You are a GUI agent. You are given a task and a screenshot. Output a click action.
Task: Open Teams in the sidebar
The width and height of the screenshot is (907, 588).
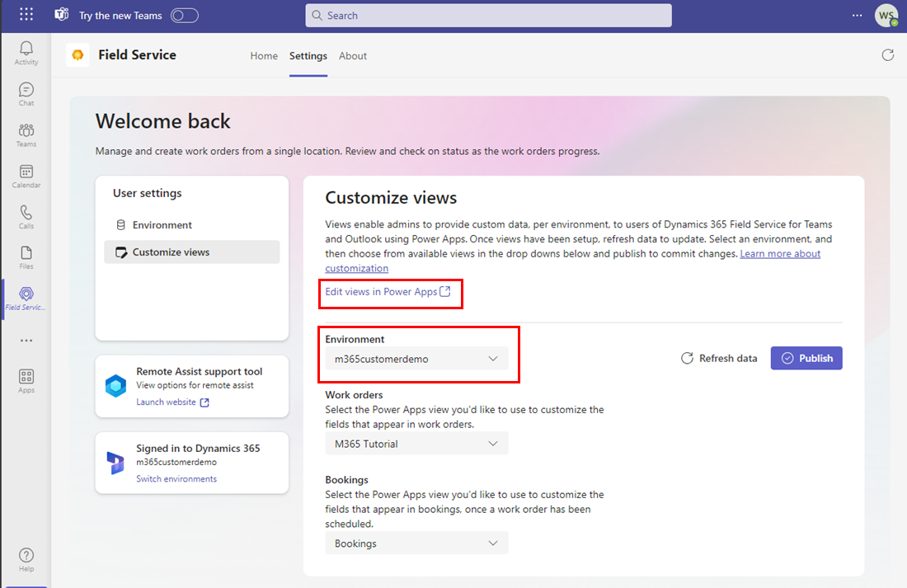(26, 135)
